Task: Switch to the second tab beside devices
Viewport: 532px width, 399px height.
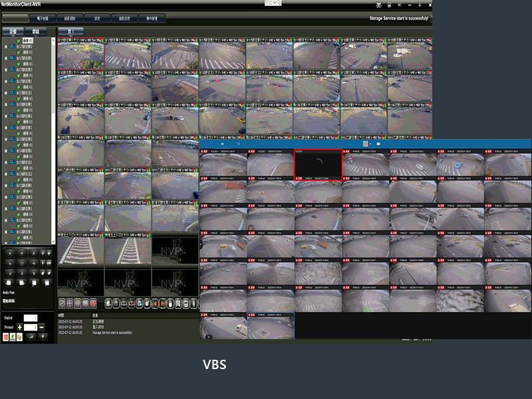Action: pyautogui.click(x=35, y=31)
